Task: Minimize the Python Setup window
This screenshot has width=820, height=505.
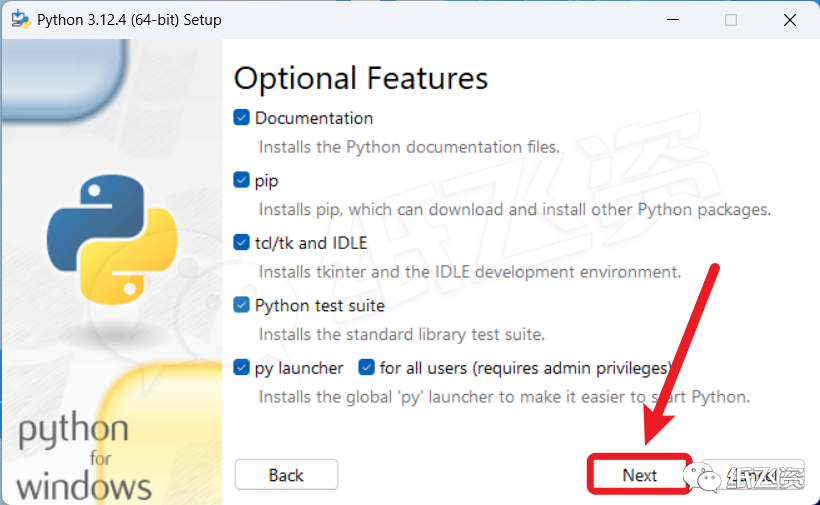Action: point(673,20)
